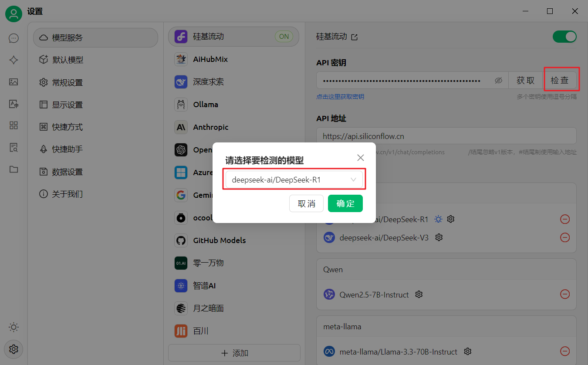The image size is (588, 365).
Task: Select the 深度求索 provider
Action: (x=234, y=82)
